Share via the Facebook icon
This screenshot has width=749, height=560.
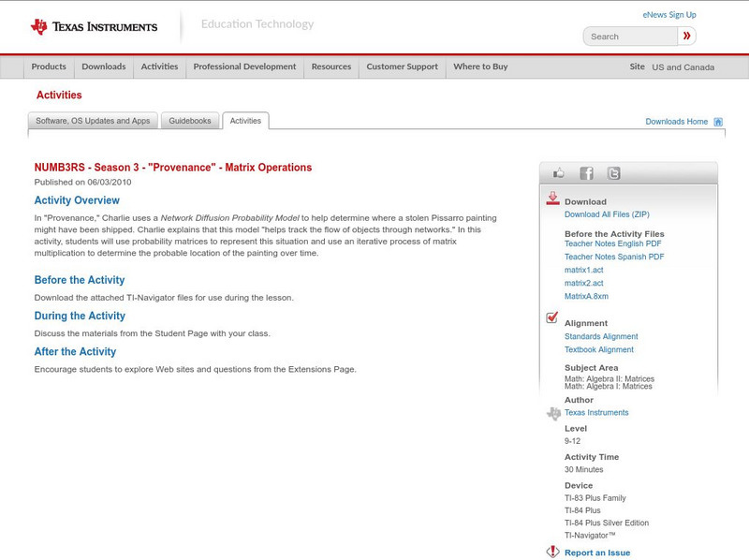586,173
